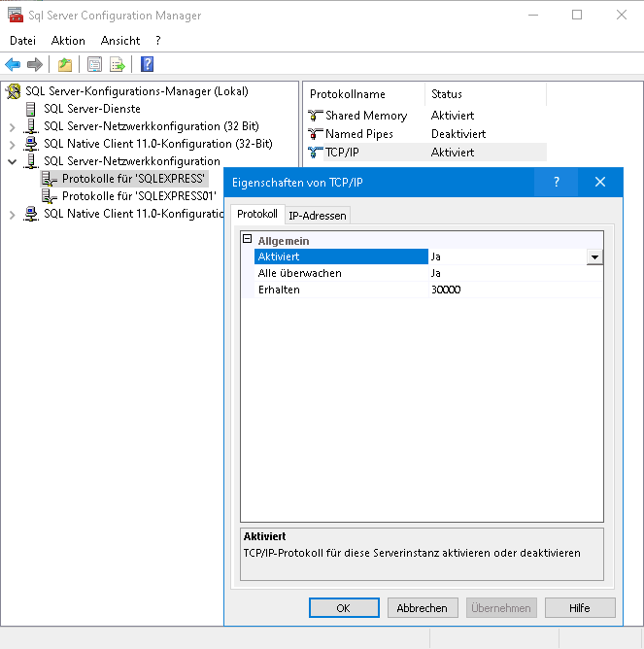The height and width of the screenshot is (649, 644).
Task: Expand SQL Server-Netzwerkkonfiguration (32 Bit) node
Action: pyautogui.click(x=12, y=126)
